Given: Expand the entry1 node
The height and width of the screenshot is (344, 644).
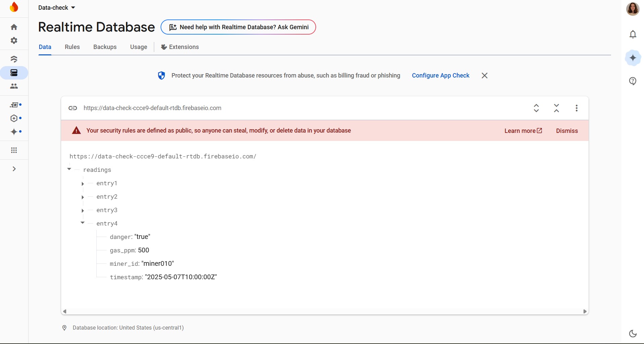Looking at the screenshot, I should pos(83,184).
